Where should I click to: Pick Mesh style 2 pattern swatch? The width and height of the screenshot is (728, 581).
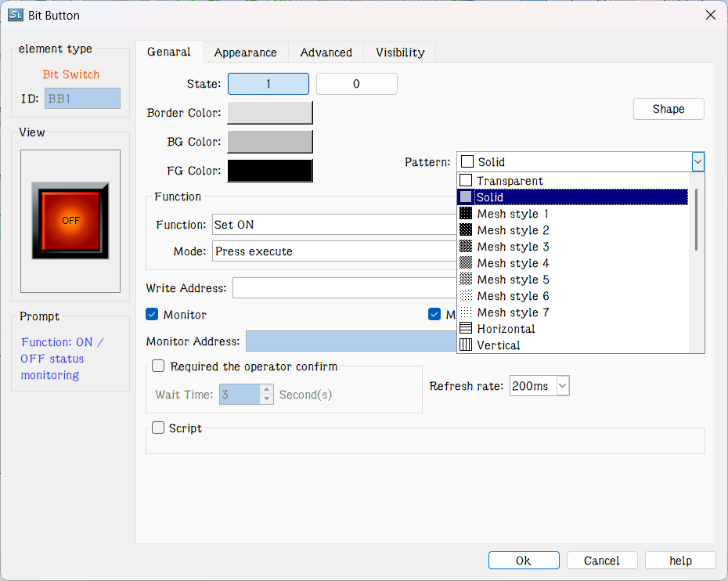(x=466, y=230)
